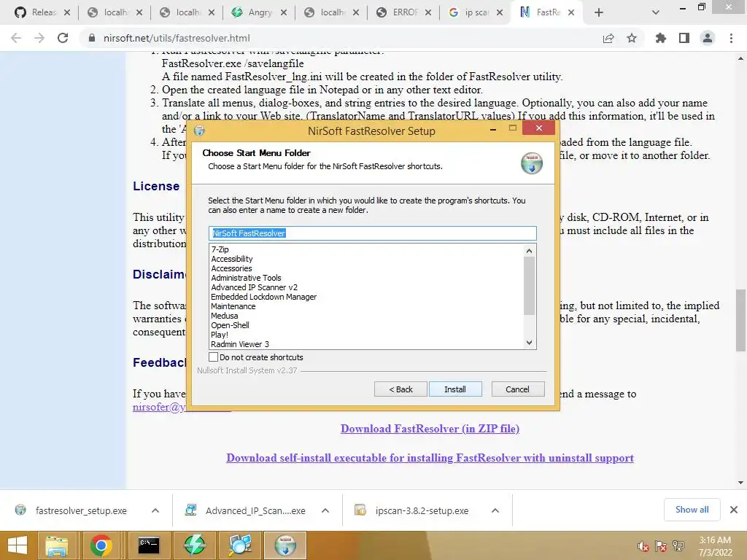The image size is (747, 560).
Task: Close the Angry IP Scanner tab
Action: tap(284, 12)
